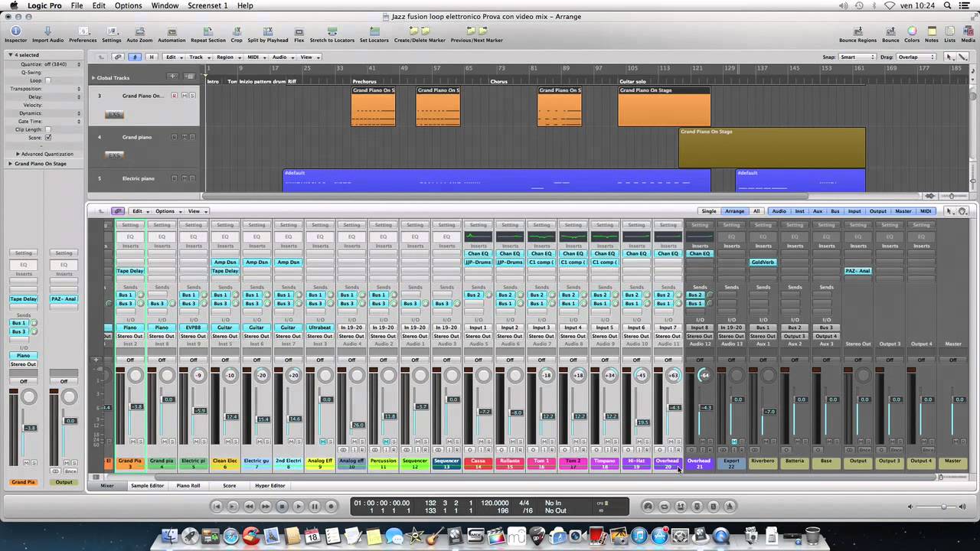Click the Chorus marker in the timeline
The width and height of the screenshot is (980, 551).
pyautogui.click(x=498, y=81)
